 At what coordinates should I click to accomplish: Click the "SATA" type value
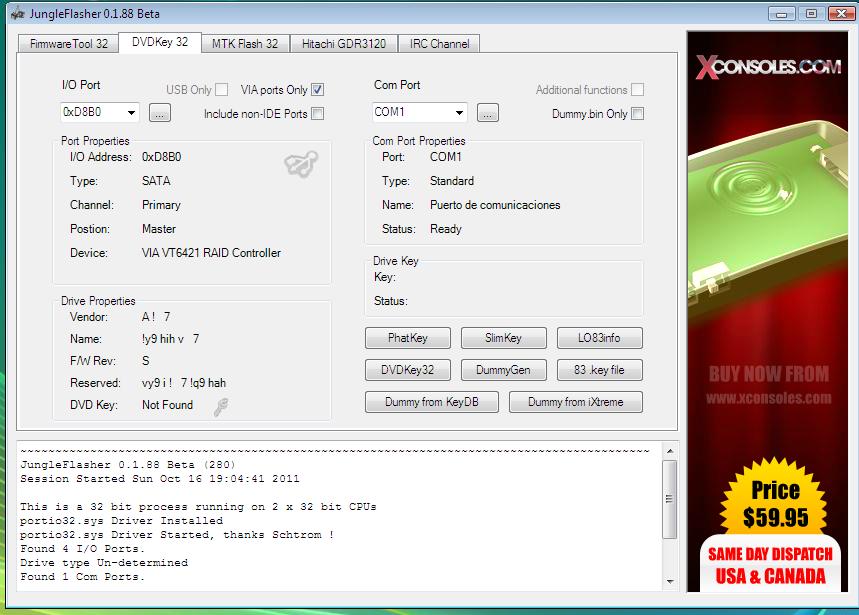coord(156,181)
